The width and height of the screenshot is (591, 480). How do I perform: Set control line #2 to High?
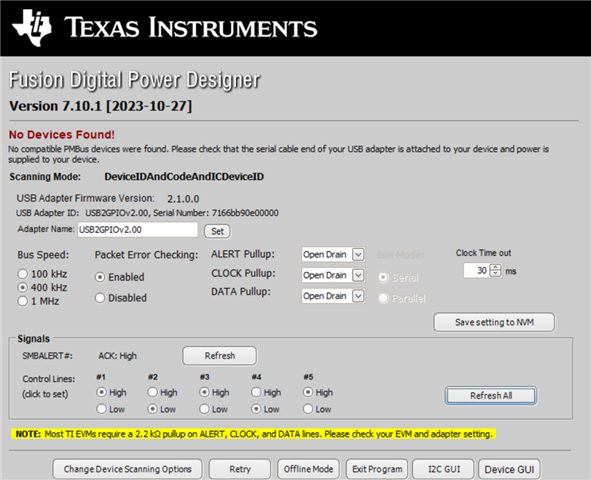[x=153, y=392]
